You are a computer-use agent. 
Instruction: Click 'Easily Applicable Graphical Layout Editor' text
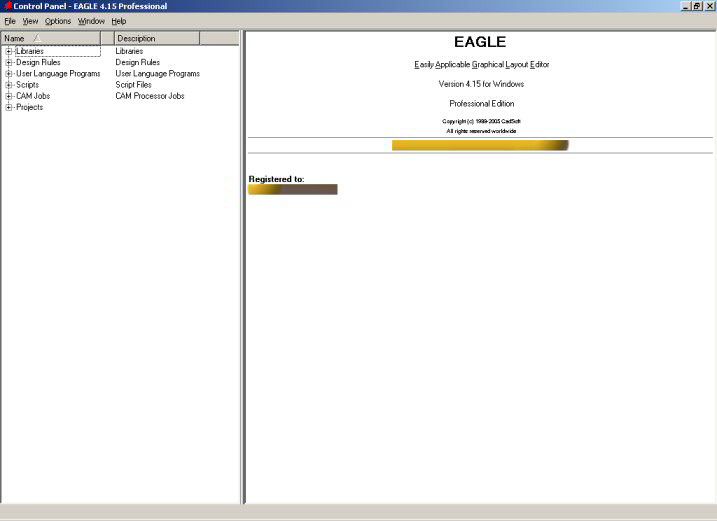pos(482,64)
